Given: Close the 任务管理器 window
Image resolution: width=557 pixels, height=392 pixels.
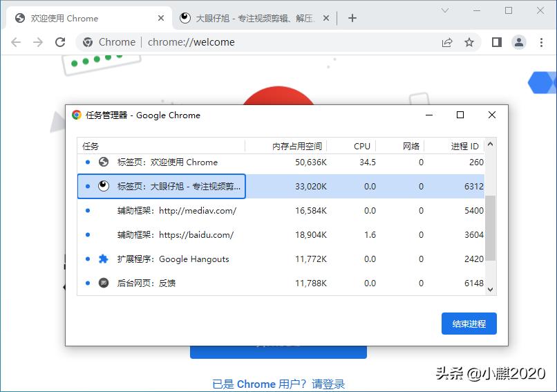Looking at the screenshot, I should pos(491,115).
